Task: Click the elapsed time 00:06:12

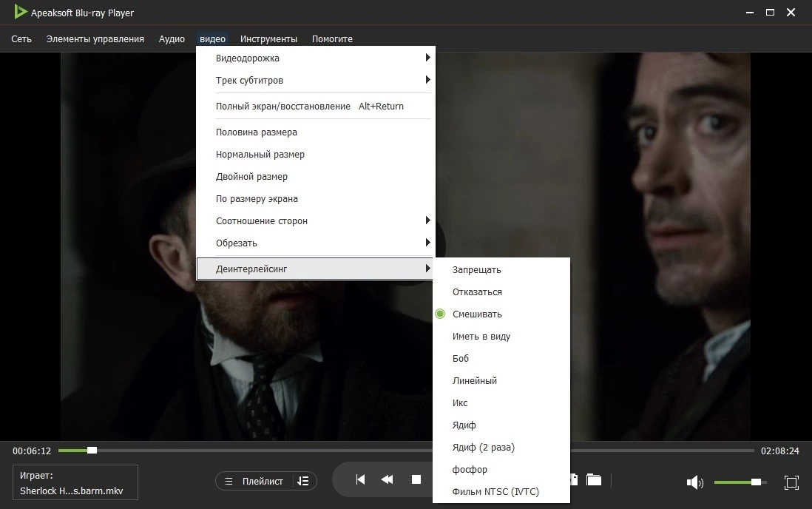Action: [32, 451]
